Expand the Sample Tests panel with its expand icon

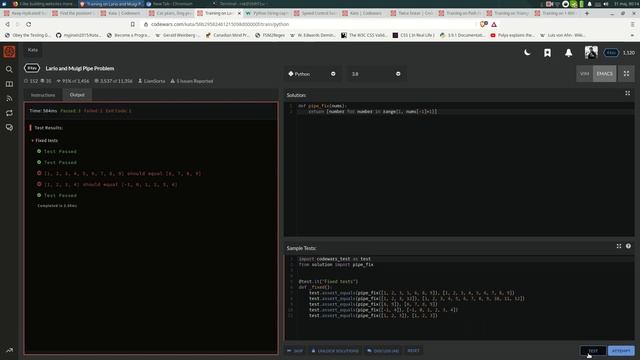coord(619,246)
